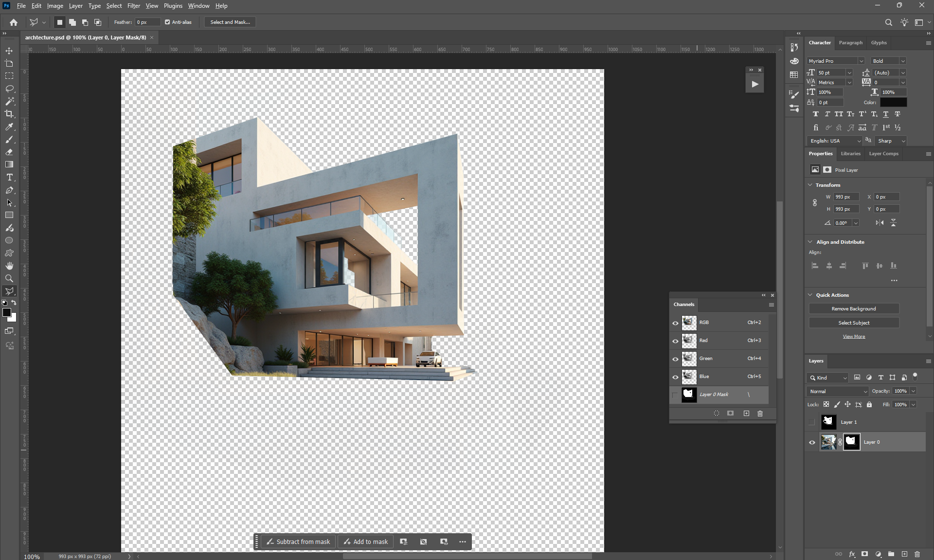Select the Eyedropper tool

click(9, 126)
